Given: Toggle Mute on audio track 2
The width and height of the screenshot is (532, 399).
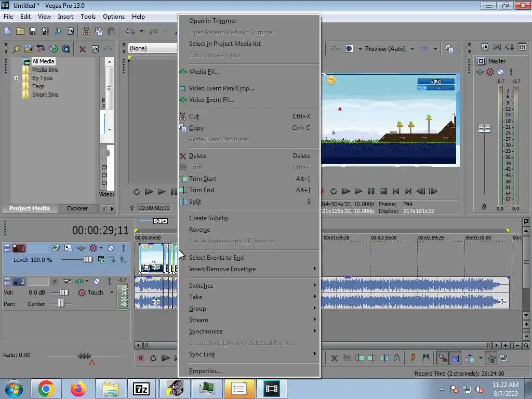Looking at the screenshot, I should point(97,281).
